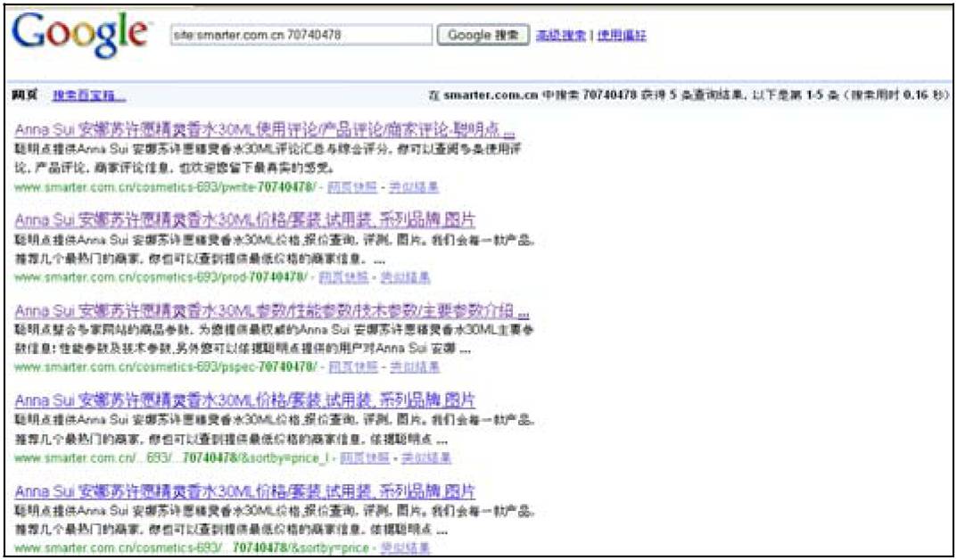The width and height of the screenshot is (957, 560).
Task: Open the 使用偏好 link
Action: tap(622, 36)
